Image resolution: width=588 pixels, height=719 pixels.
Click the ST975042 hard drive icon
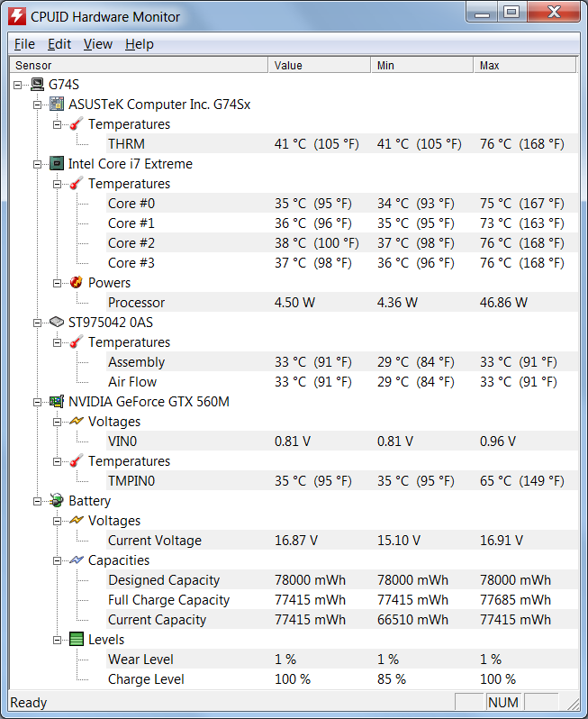coord(57,323)
